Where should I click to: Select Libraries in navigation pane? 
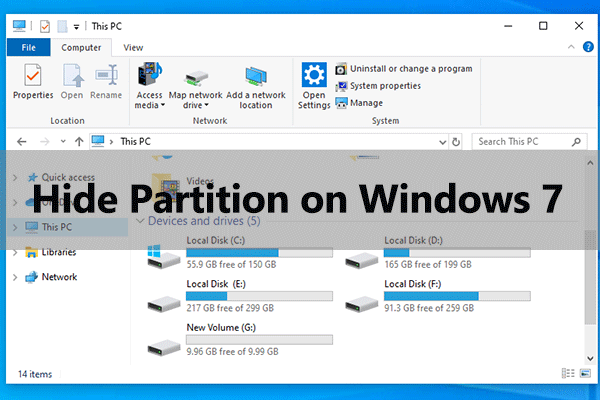click(x=51, y=252)
